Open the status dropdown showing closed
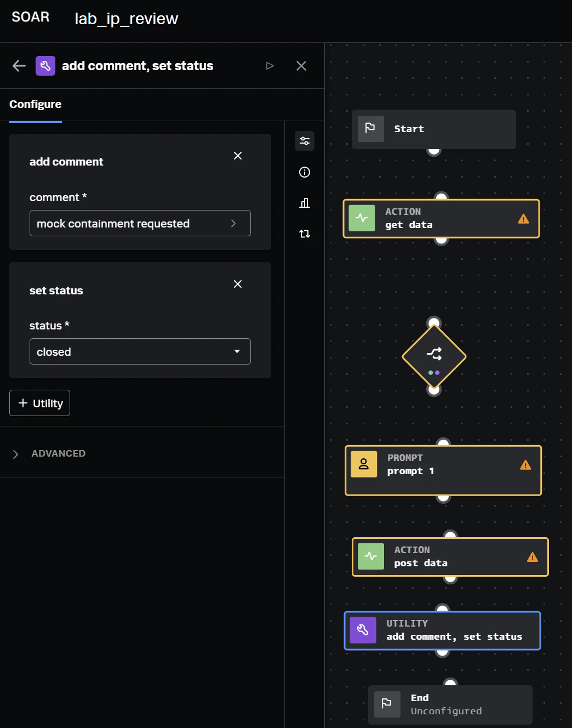Viewport: 572px width, 728px height. (140, 351)
